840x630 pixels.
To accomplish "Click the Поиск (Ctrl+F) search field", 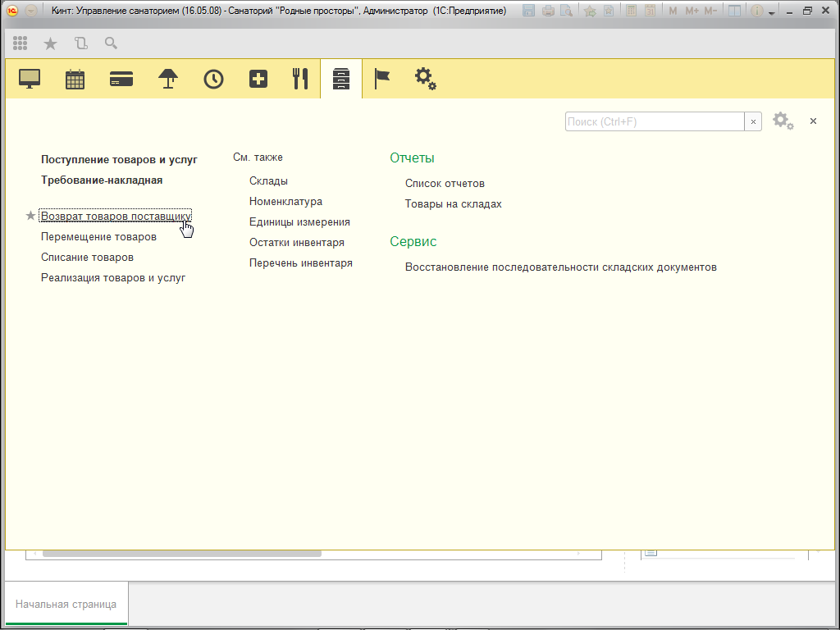I will click(x=654, y=121).
